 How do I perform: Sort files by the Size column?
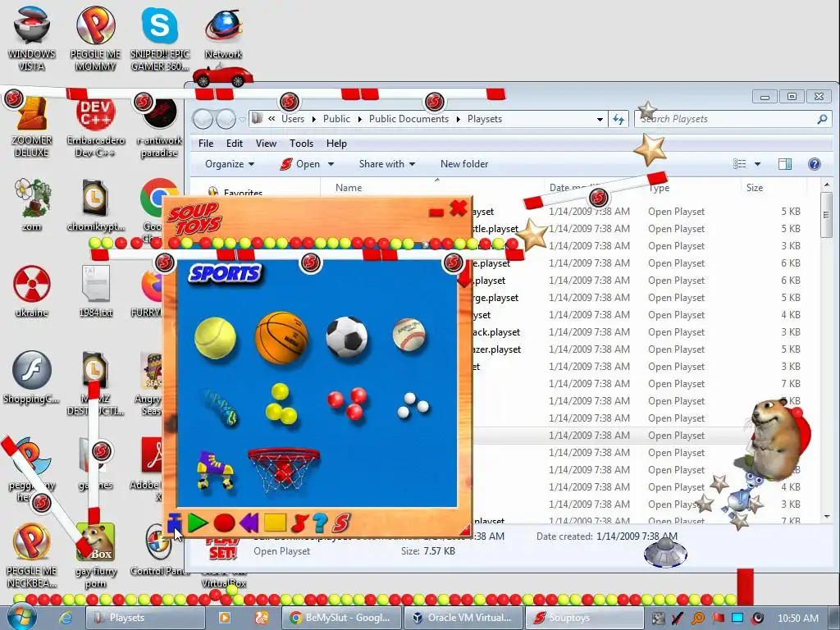coord(755,188)
